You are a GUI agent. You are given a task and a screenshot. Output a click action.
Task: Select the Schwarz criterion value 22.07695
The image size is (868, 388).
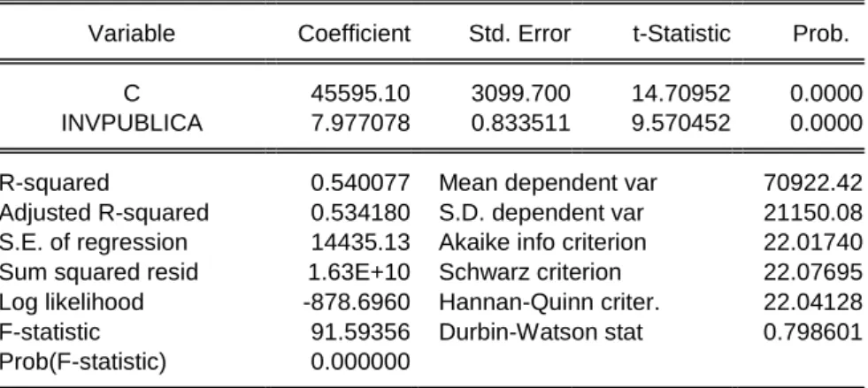point(812,272)
